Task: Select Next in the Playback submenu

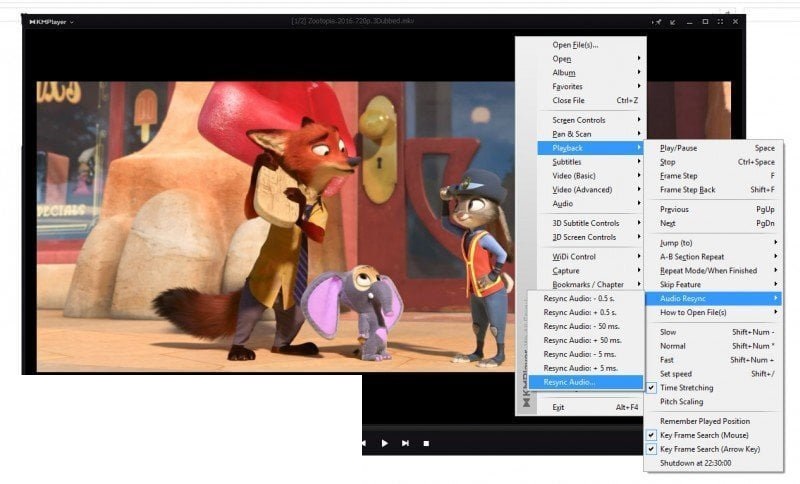Action: click(714, 223)
